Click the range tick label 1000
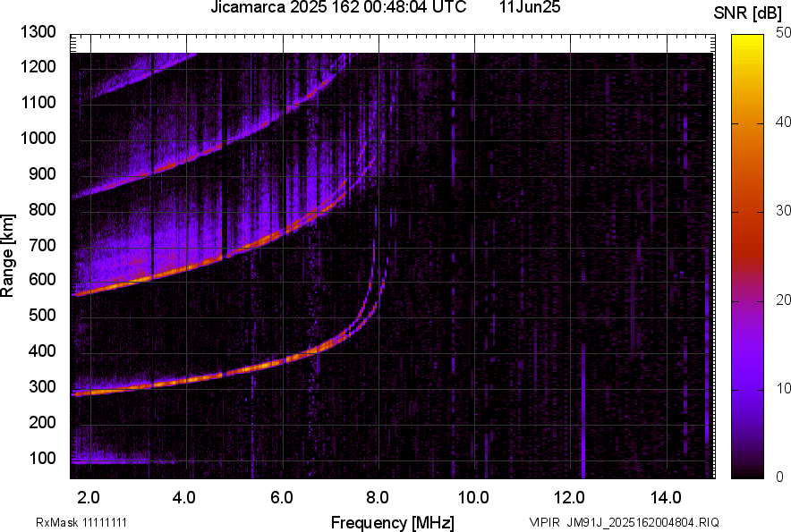Viewport: 791px width, 532px height. 38,138
